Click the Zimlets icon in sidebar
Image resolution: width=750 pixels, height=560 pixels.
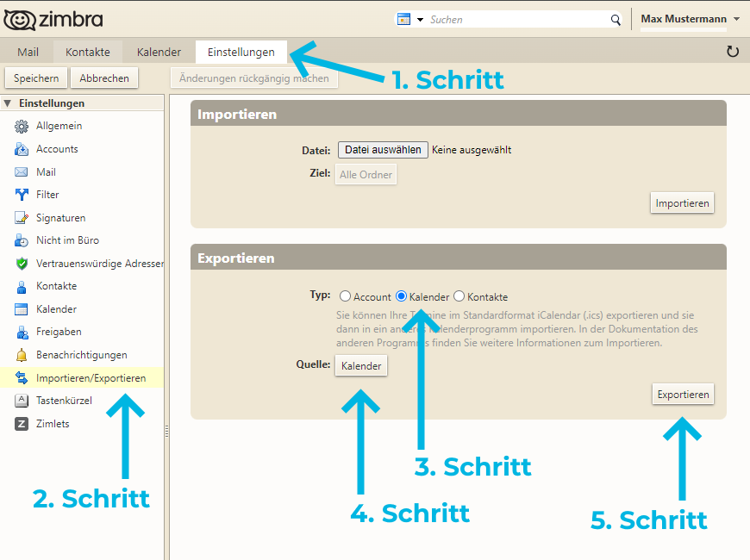tap(22, 424)
